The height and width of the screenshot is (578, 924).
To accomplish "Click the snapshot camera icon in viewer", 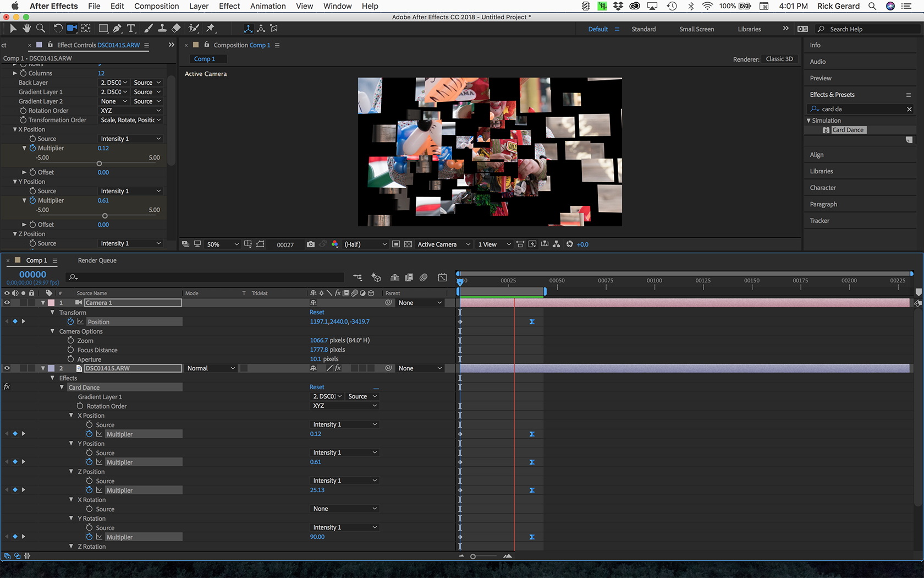I will tap(311, 244).
